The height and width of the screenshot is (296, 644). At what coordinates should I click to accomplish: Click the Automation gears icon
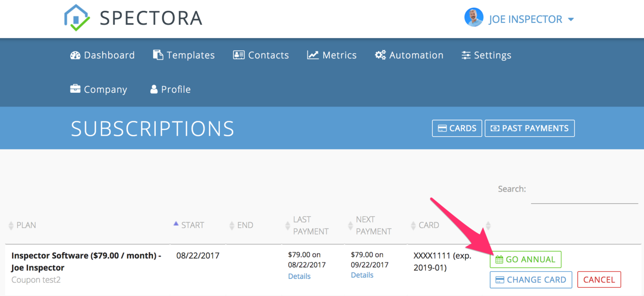[380, 55]
